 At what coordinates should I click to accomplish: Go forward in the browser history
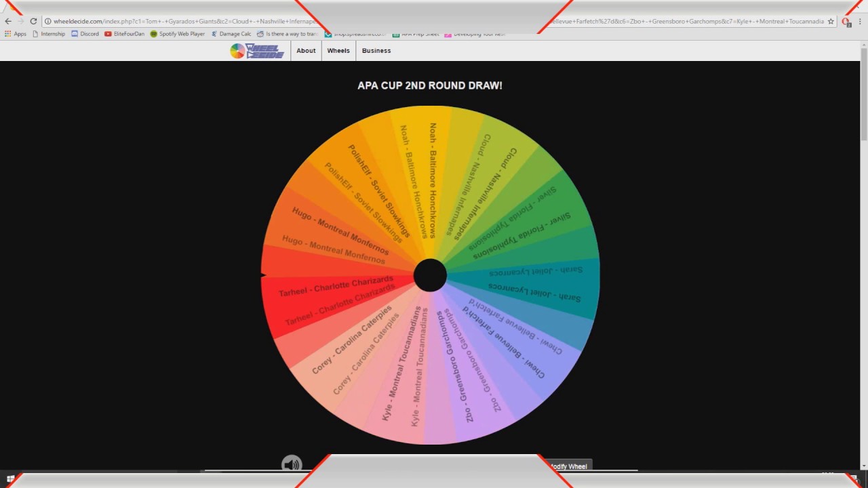click(x=20, y=21)
